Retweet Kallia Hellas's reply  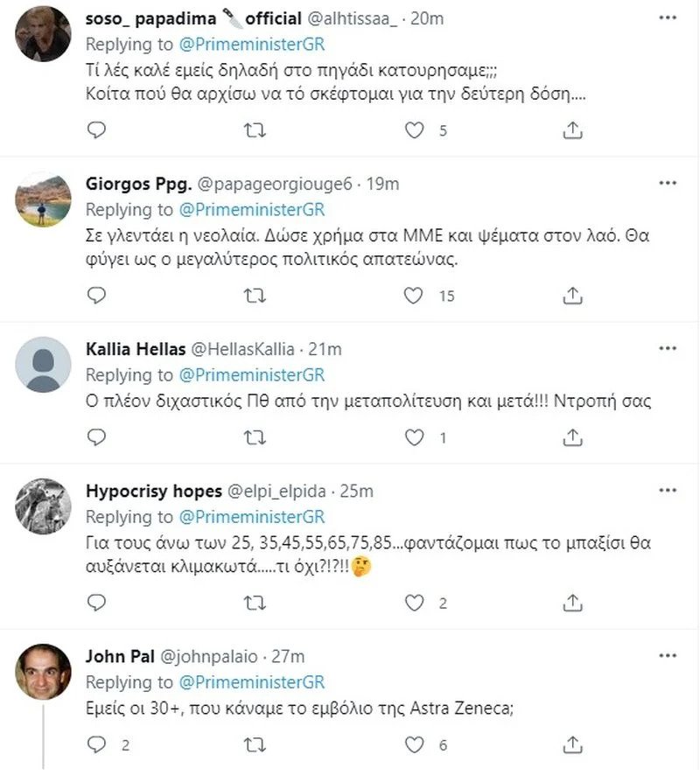point(255,436)
